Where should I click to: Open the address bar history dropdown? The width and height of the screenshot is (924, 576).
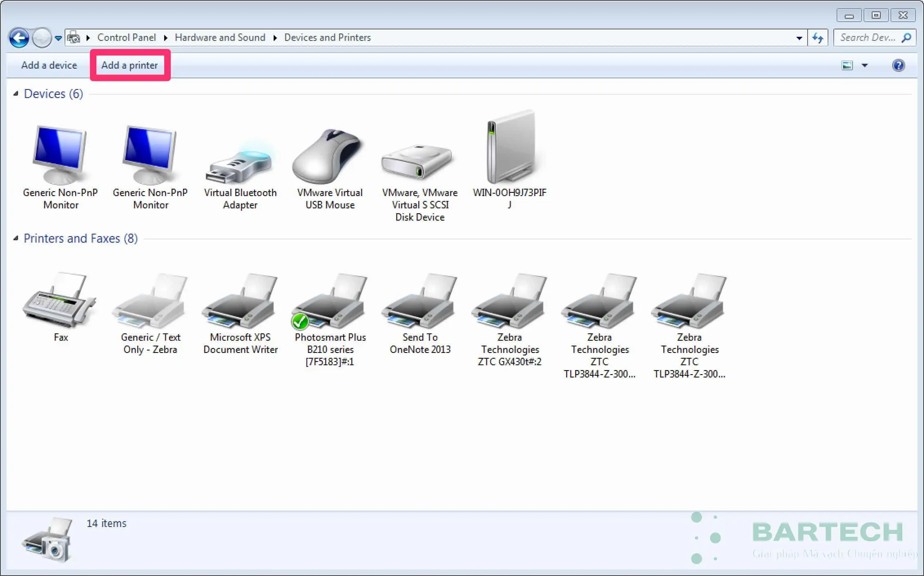pos(799,38)
